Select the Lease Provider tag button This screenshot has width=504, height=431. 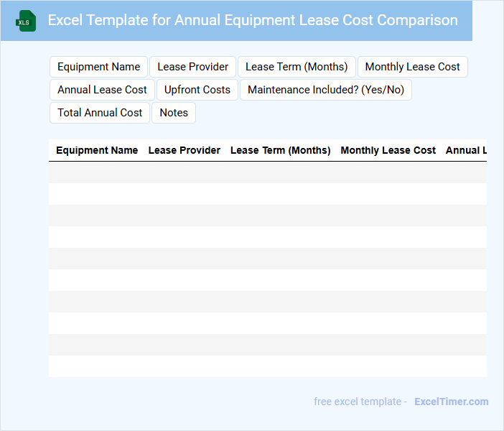point(192,67)
